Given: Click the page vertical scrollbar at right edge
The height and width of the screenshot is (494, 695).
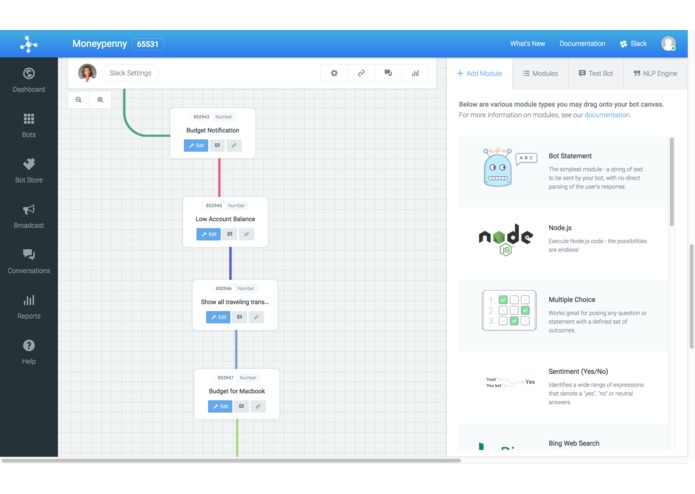Looking at the screenshot, I should click(x=691, y=296).
